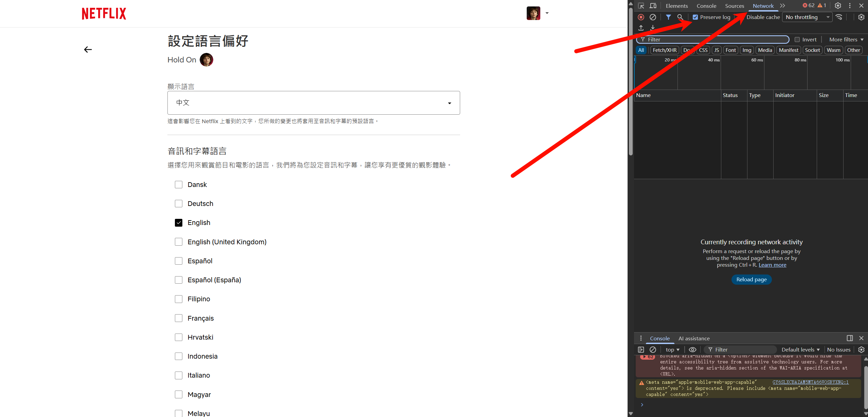The width and height of the screenshot is (868, 417).
Task: Expand the Default levels console dropdown
Action: [x=800, y=349]
